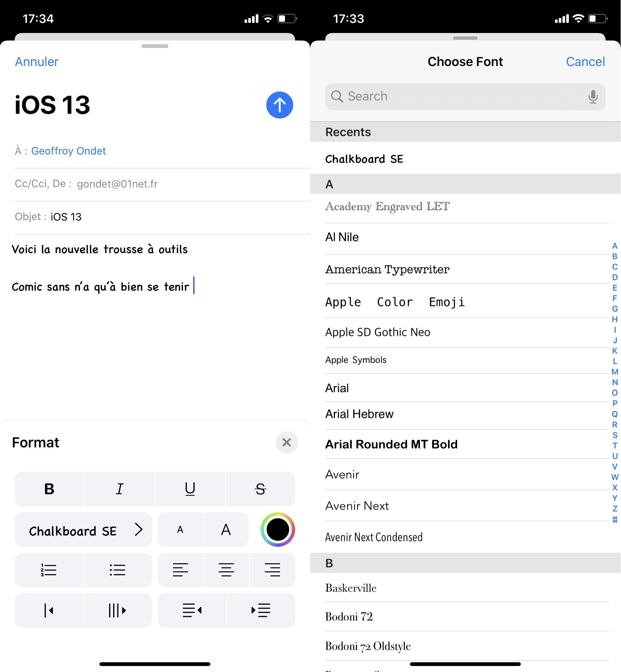
Task: Choose Bodoni 72 Oldstyle font
Action: (x=465, y=646)
